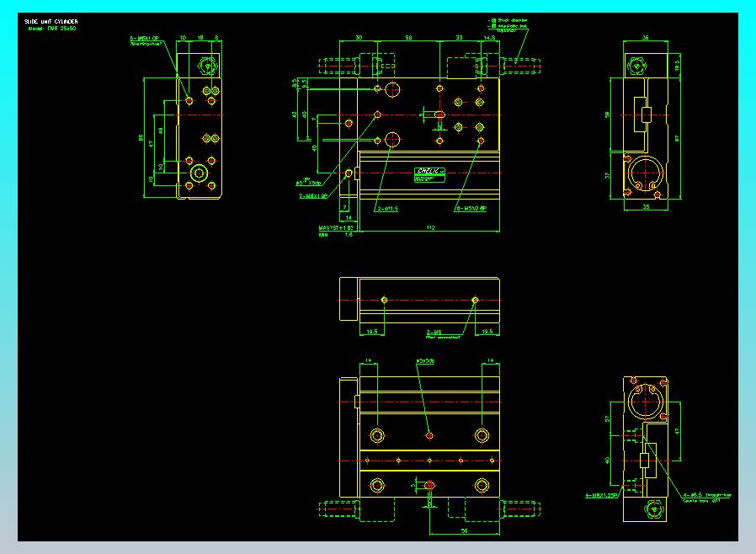Click the '2-ø11.5' hole callout

[387, 209]
